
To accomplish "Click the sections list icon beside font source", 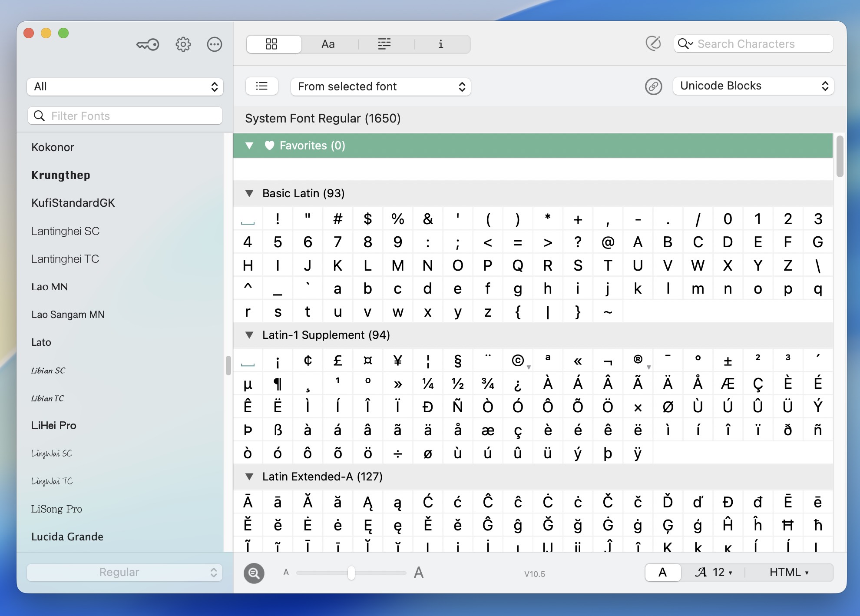I will point(261,86).
